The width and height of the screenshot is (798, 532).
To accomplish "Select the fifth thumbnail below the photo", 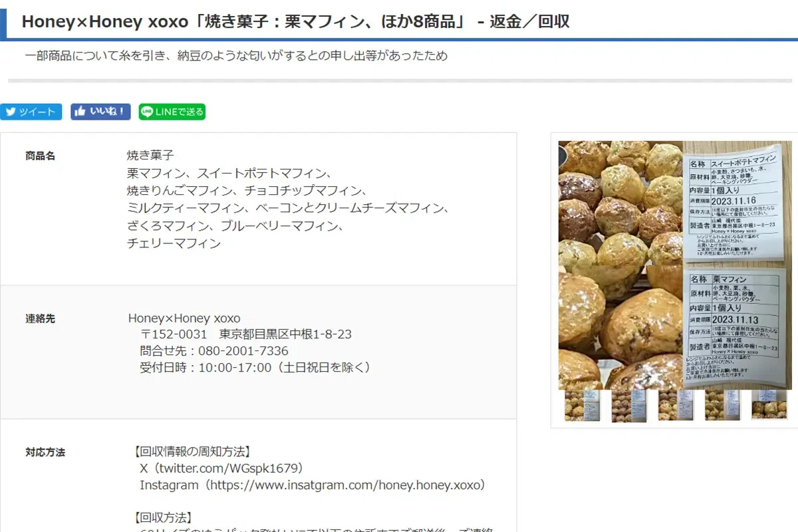I will click(769, 405).
